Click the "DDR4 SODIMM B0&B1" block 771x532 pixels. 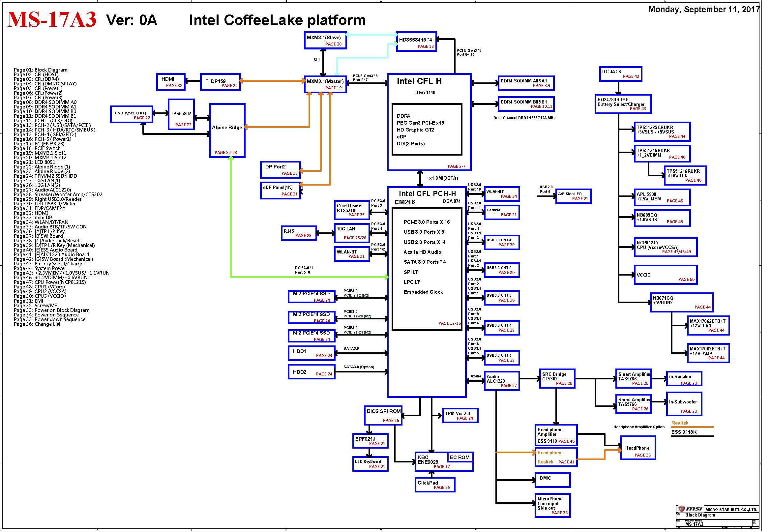(x=526, y=104)
